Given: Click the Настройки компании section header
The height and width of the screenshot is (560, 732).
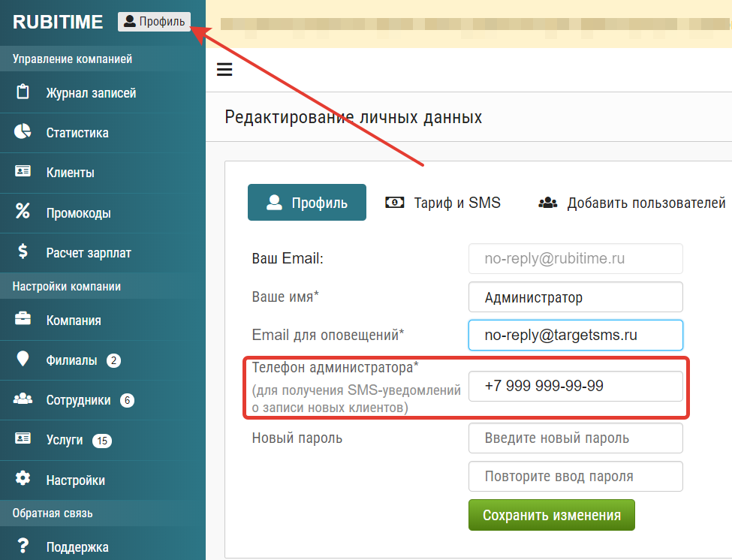Looking at the screenshot, I should click(x=67, y=286).
